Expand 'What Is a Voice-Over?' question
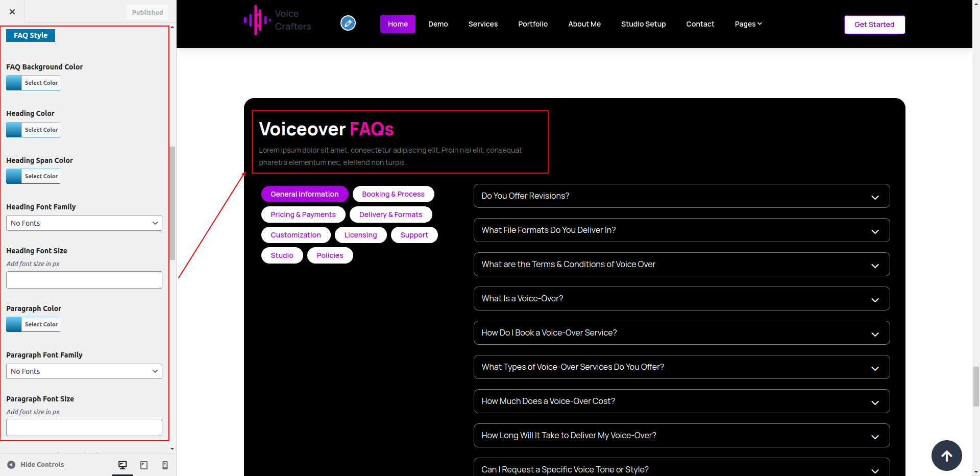The image size is (980, 476). click(681, 299)
